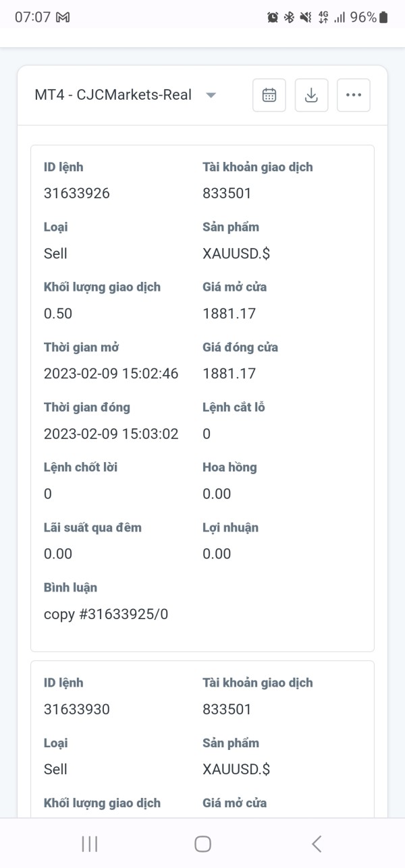This screenshot has width=405, height=868.
Task: Open the calendar date filter
Action: tap(269, 95)
